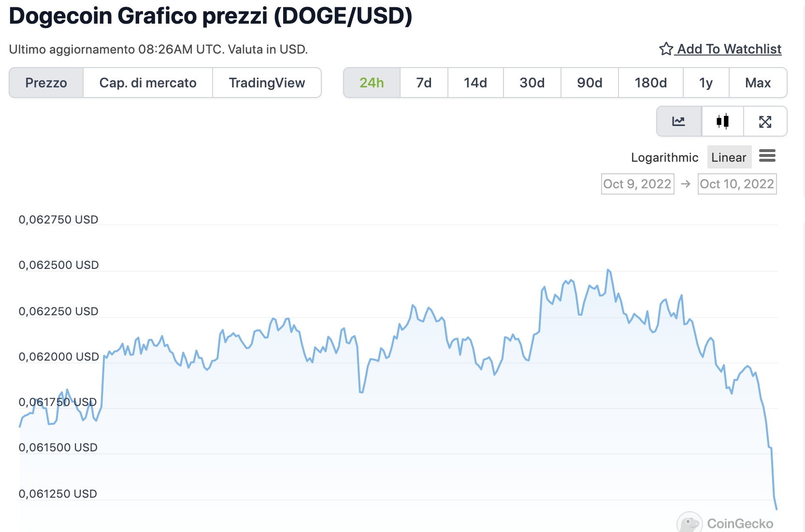The width and height of the screenshot is (805, 532).
Task: Choose the 14d time range
Action: (475, 83)
